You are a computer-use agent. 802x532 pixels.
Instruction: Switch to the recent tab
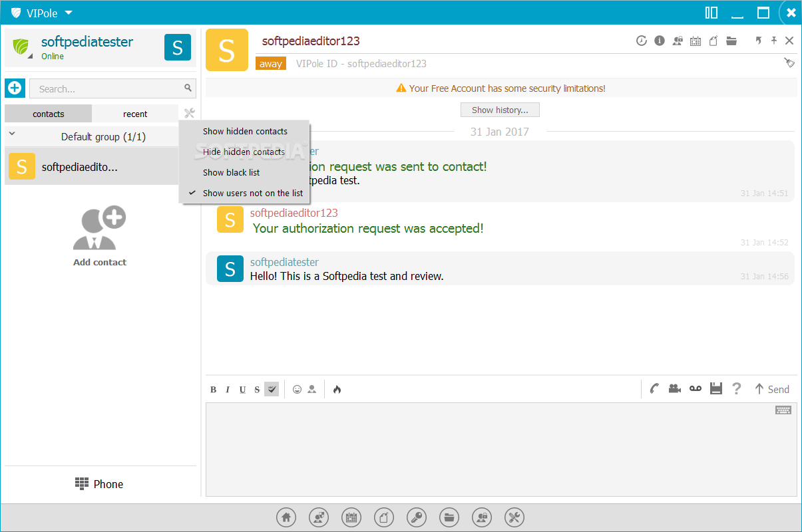[x=135, y=114]
